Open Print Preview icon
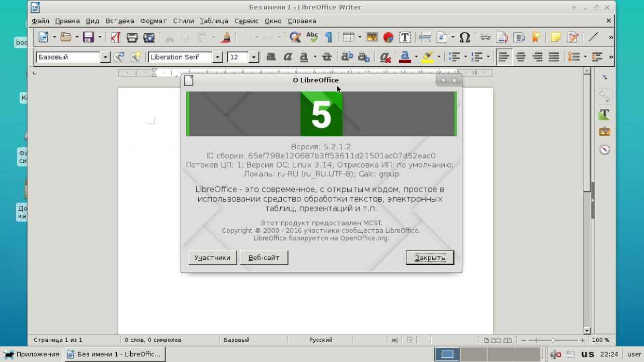 [x=149, y=37]
